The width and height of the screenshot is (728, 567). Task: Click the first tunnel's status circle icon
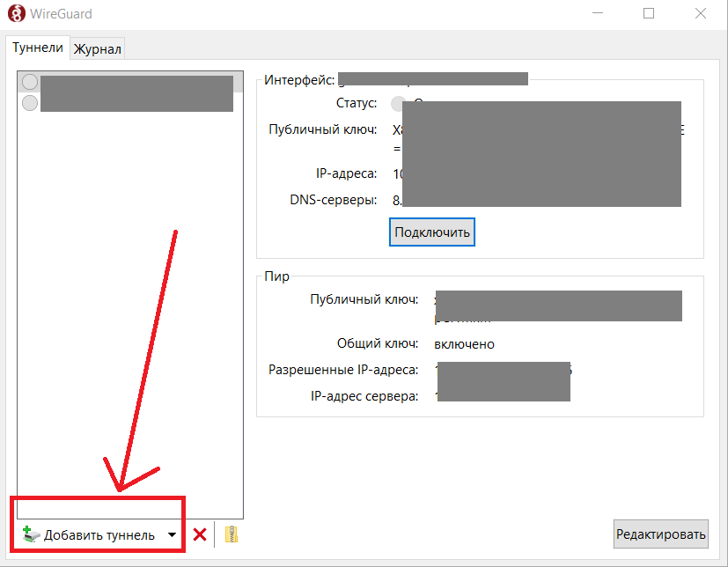(30, 82)
